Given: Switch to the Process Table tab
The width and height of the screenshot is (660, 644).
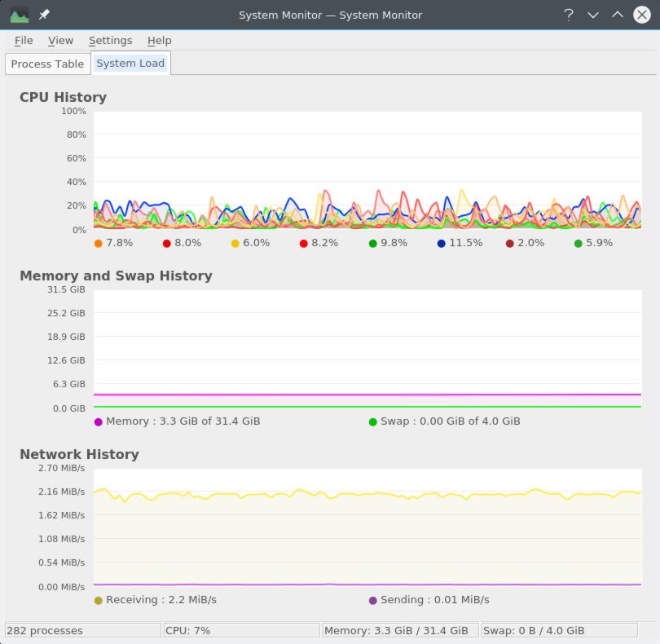Looking at the screenshot, I should click(47, 64).
